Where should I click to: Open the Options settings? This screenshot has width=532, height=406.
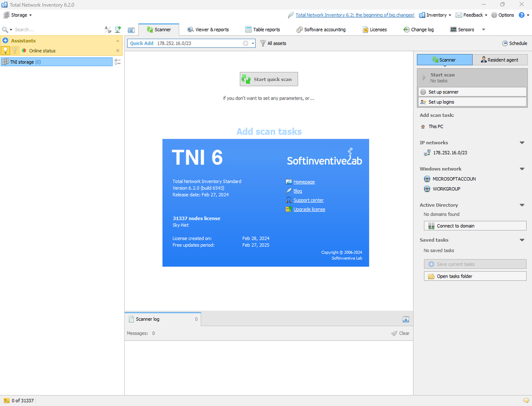coord(503,15)
